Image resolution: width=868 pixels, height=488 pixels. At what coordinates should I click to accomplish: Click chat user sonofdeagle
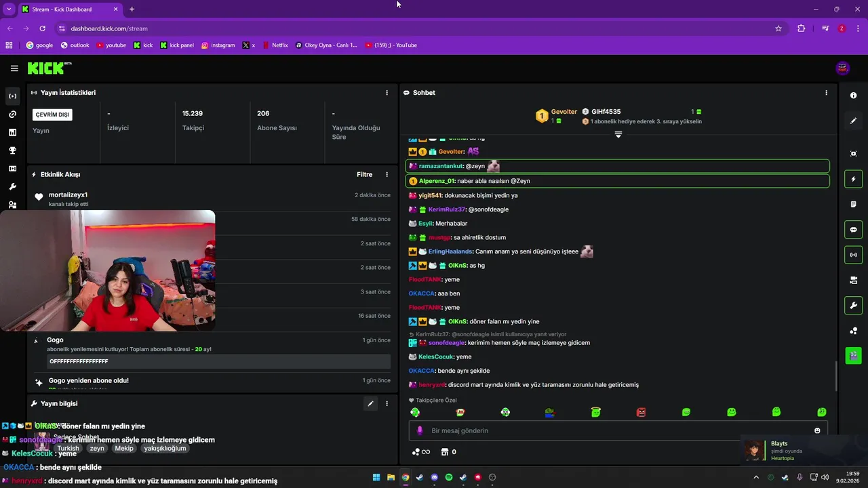(446, 343)
